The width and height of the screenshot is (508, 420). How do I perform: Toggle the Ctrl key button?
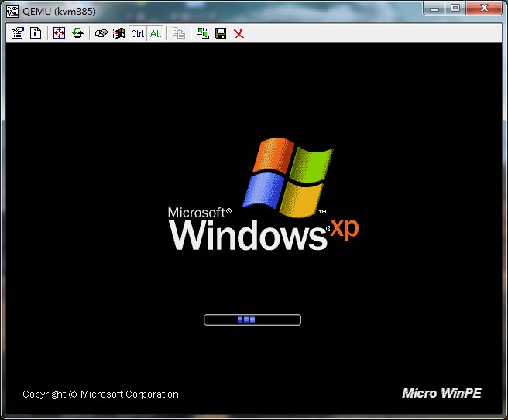coord(138,33)
